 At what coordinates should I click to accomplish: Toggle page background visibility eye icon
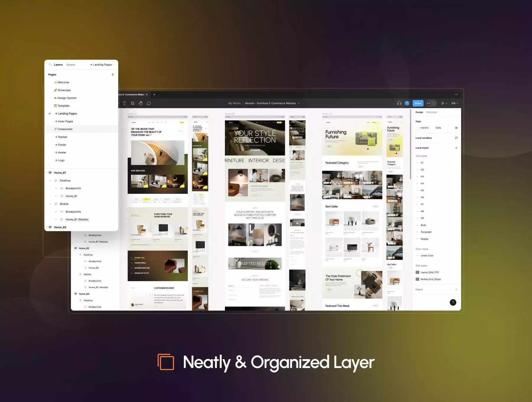point(456,128)
